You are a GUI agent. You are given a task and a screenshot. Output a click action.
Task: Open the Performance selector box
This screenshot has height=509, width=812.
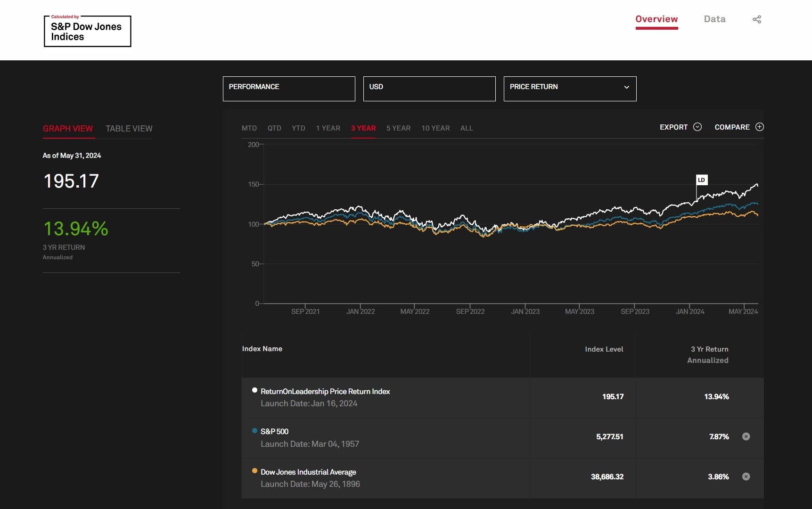[289, 89]
